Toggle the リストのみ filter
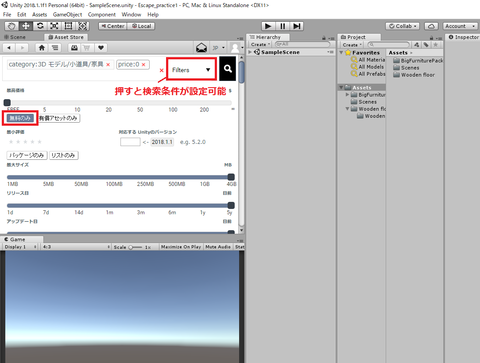This screenshot has width=480, height=363. coord(64,155)
